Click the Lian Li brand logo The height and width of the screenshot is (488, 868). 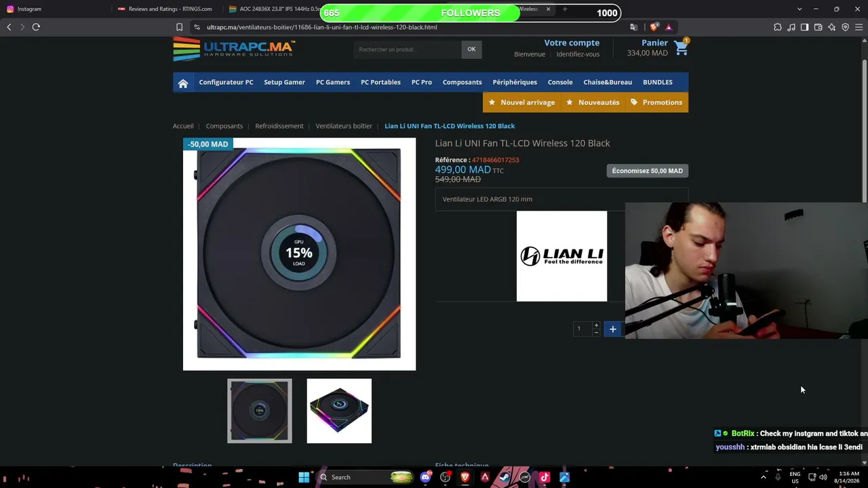[561, 256]
